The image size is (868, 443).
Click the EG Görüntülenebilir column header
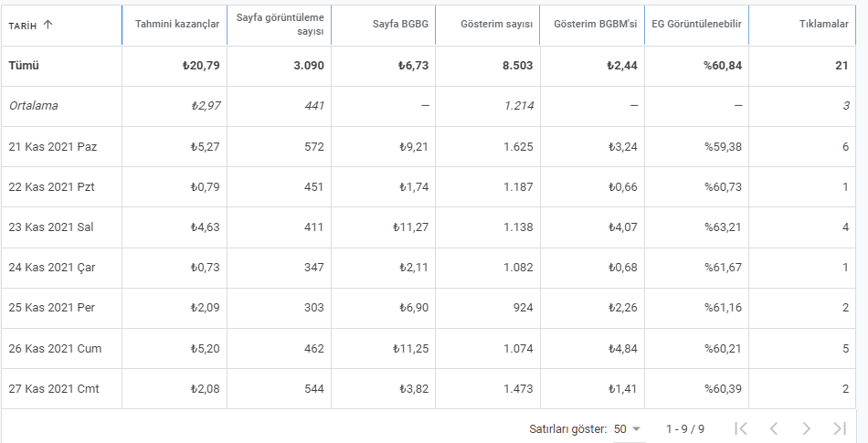[x=696, y=24]
